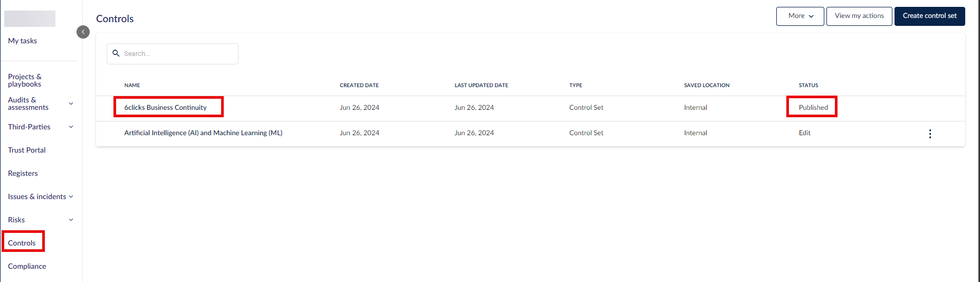Go to Projects & playbooks

(x=25, y=80)
